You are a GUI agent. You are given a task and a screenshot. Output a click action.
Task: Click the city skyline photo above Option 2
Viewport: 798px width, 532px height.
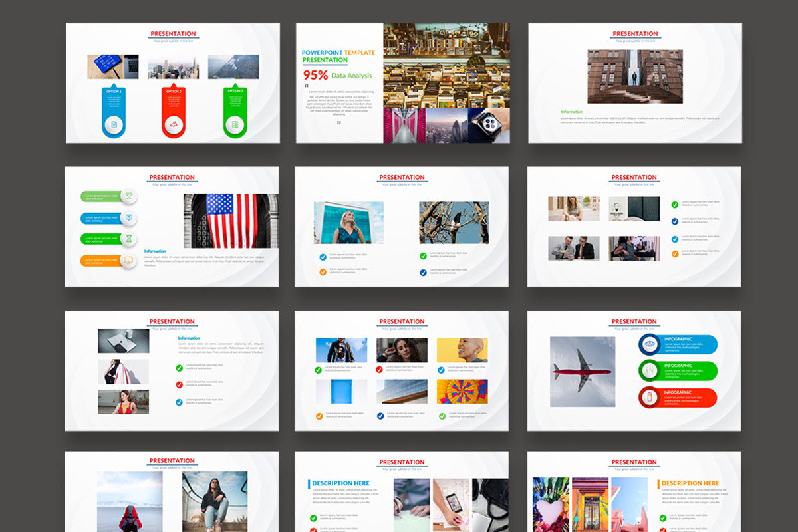[173, 67]
